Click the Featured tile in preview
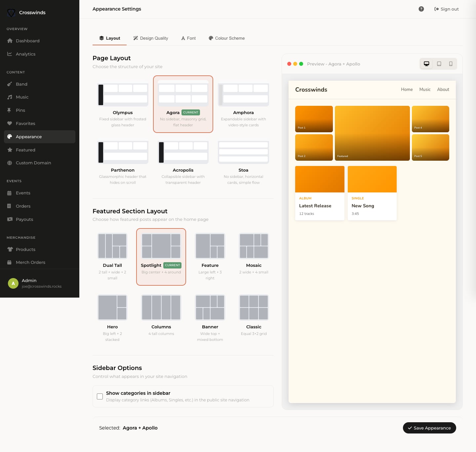The image size is (476, 452). point(372,133)
